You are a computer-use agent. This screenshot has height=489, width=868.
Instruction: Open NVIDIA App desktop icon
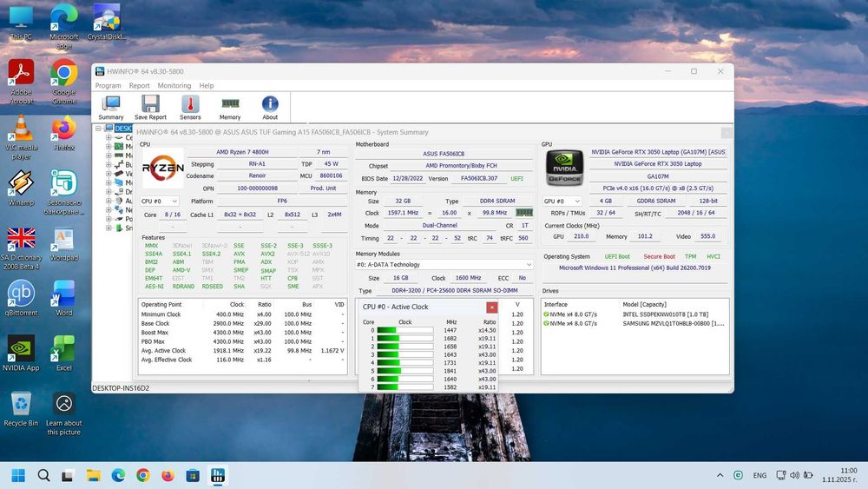pos(21,354)
